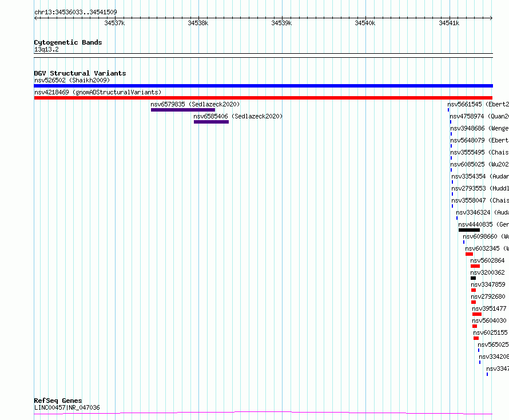Click the 34541k ruler tick label
Image resolution: width=509 pixels, height=420 pixels.
tap(449, 23)
